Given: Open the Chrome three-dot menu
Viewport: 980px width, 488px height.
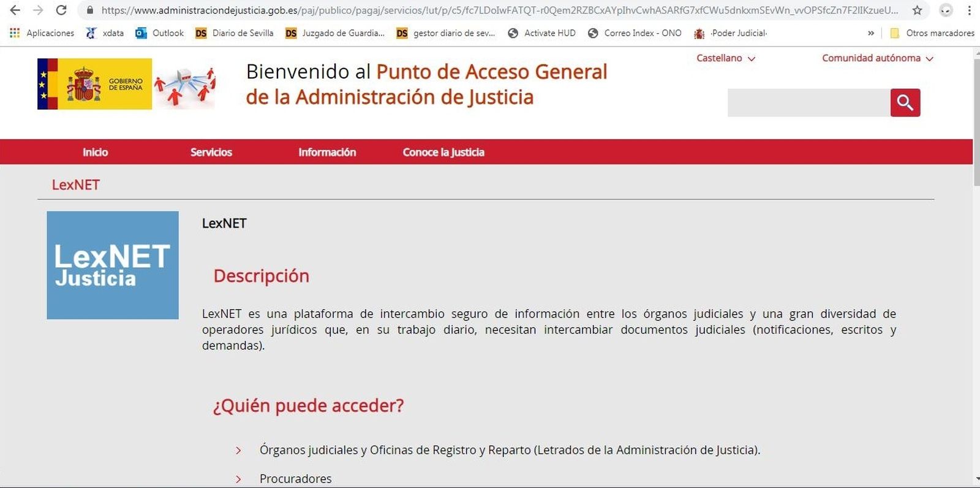Looking at the screenshot, I should click(x=970, y=10).
